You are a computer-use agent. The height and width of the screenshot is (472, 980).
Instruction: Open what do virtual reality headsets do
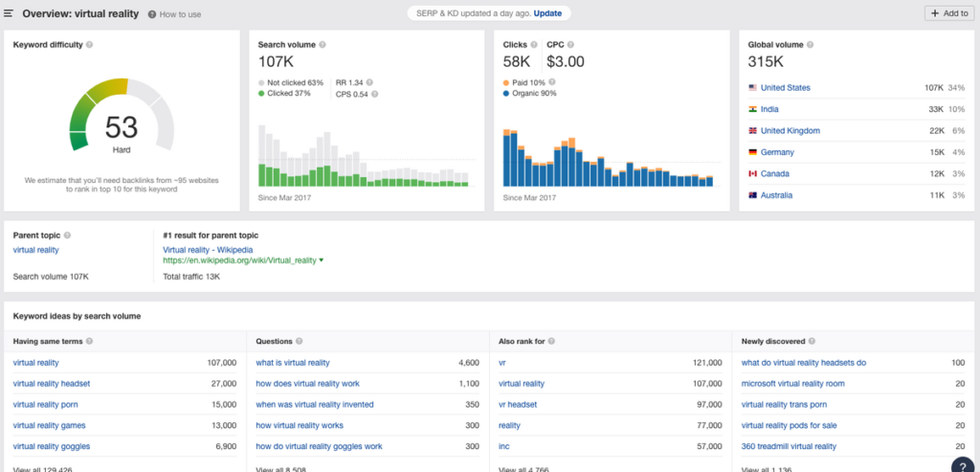coord(804,363)
